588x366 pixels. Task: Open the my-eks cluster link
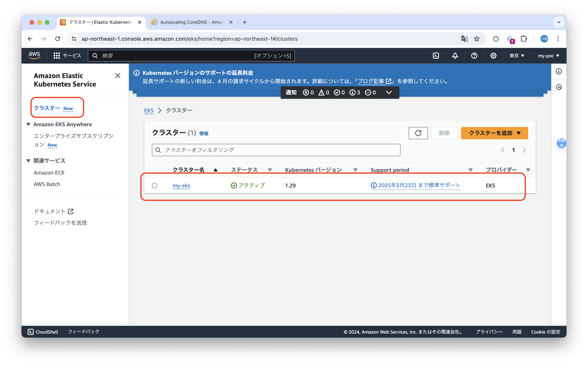click(x=181, y=185)
